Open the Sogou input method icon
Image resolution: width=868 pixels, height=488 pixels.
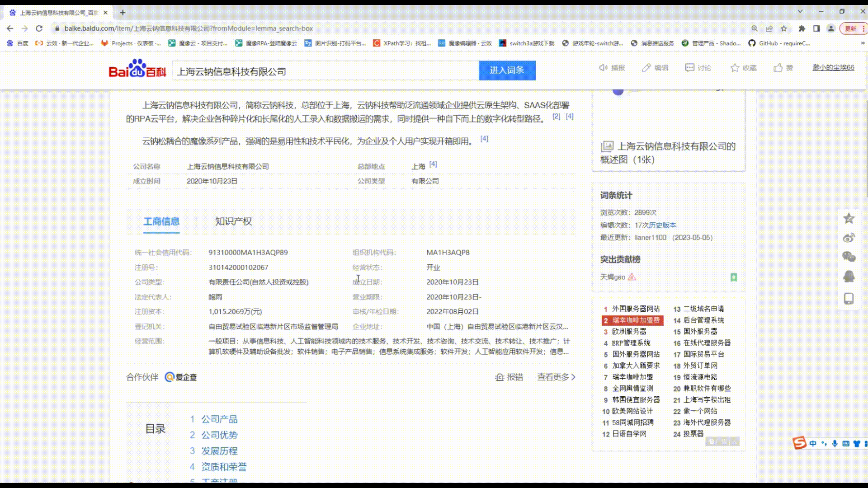[799, 443]
